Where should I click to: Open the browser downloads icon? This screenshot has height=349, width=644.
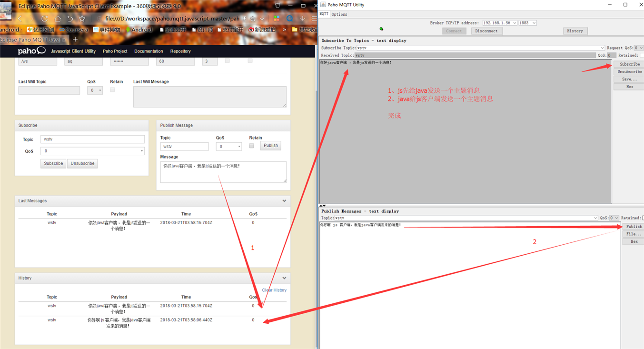302,19
